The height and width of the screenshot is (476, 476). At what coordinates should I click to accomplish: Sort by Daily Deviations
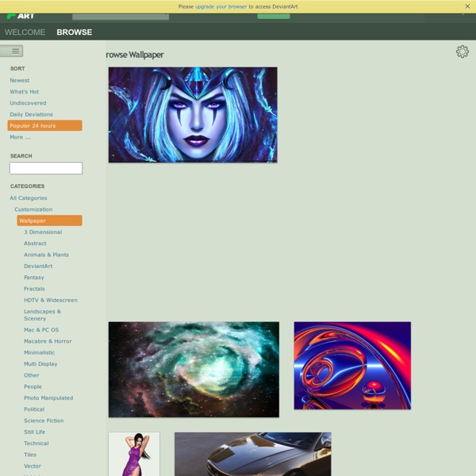31,114
